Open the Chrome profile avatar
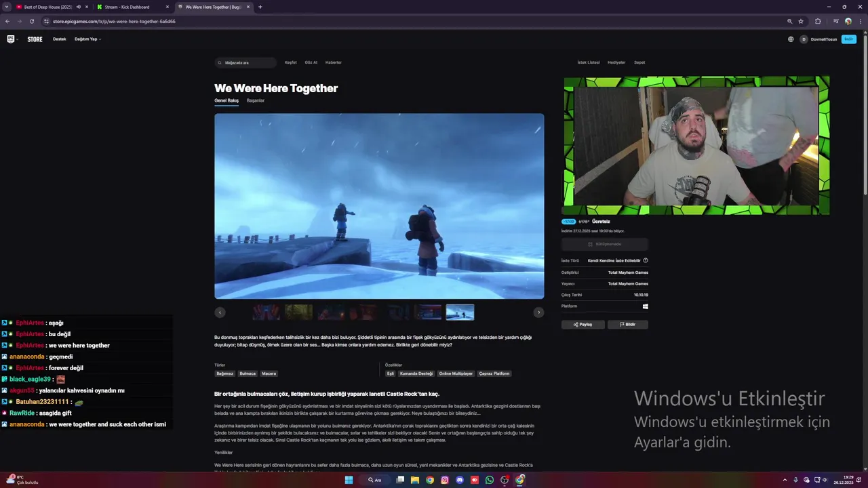The width and height of the screenshot is (868, 488). (848, 21)
